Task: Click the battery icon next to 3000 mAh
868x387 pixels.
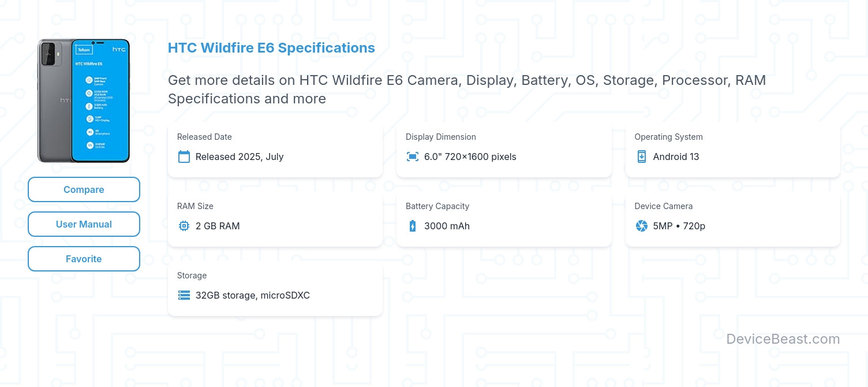Action: [x=412, y=226]
